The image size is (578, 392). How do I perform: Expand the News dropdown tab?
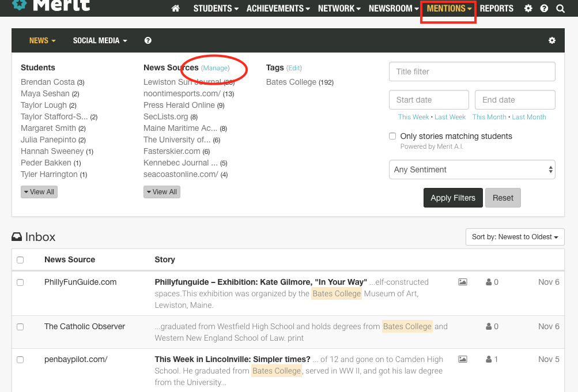pyautogui.click(x=43, y=40)
